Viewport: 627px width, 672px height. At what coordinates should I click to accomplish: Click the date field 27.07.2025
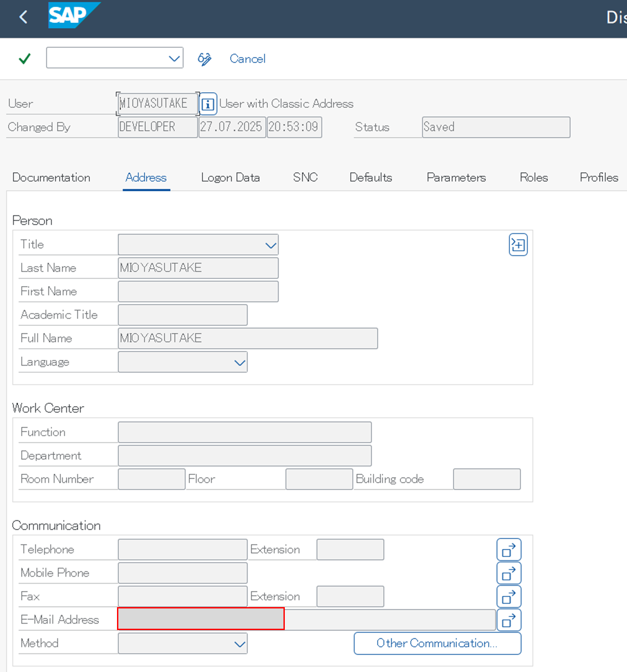coord(232,127)
